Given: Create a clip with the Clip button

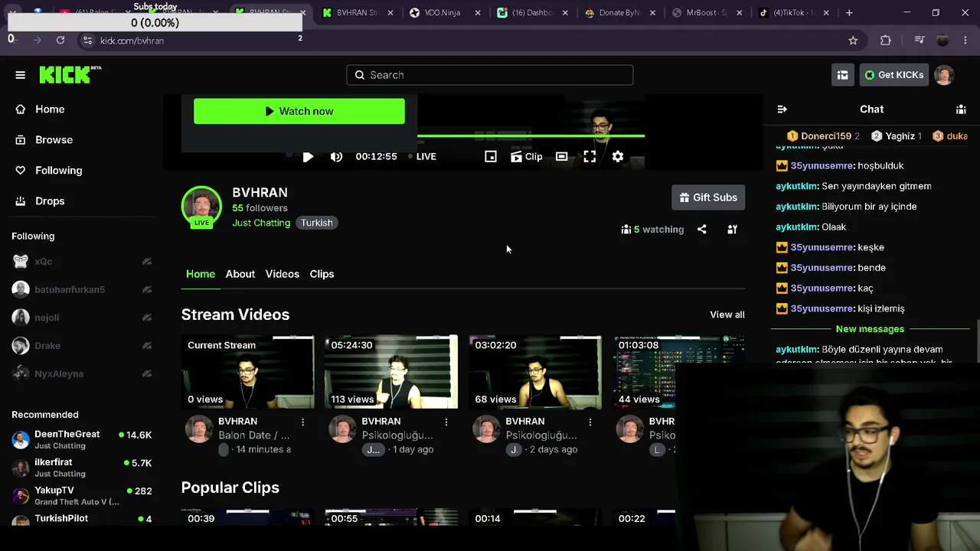Looking at the screenshot, I should pos(527,156).
